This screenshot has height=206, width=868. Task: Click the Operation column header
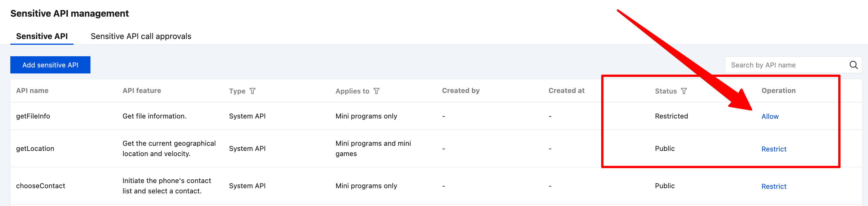tap(778, 90)
